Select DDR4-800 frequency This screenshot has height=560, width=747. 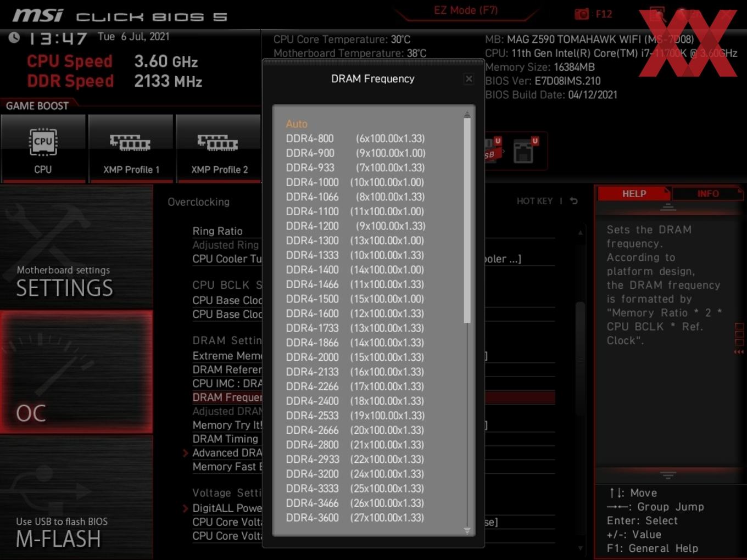pos(355,138)
